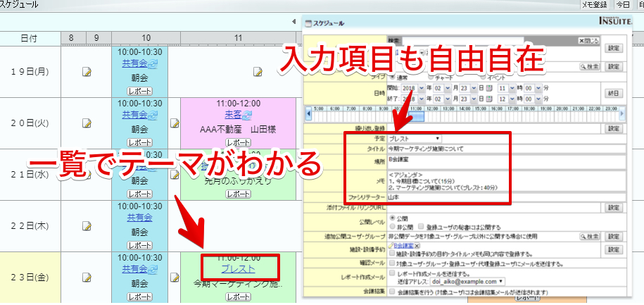Viewport: 644px width, 305px height.
Task: Click the recurring icon beside 来客 link
Action: click(x=247, y=115)
